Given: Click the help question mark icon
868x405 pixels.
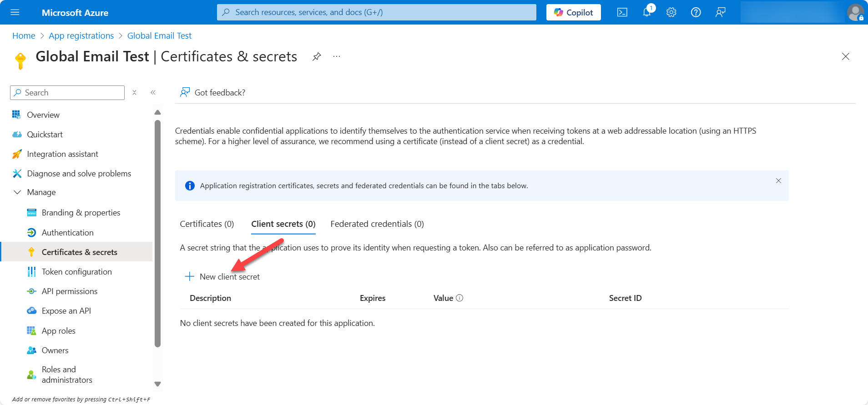Looking at the screenshot, I should point(696,12).
